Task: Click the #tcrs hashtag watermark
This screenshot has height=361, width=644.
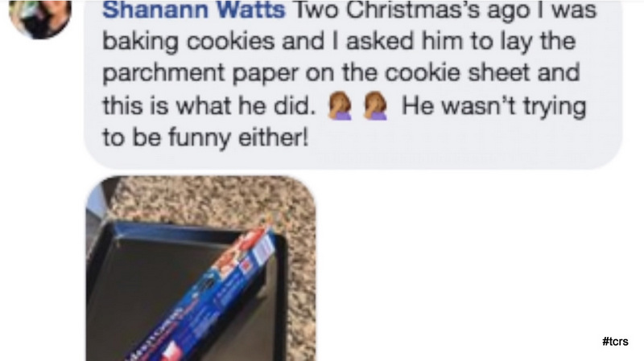Action: (x=615, y=342)
